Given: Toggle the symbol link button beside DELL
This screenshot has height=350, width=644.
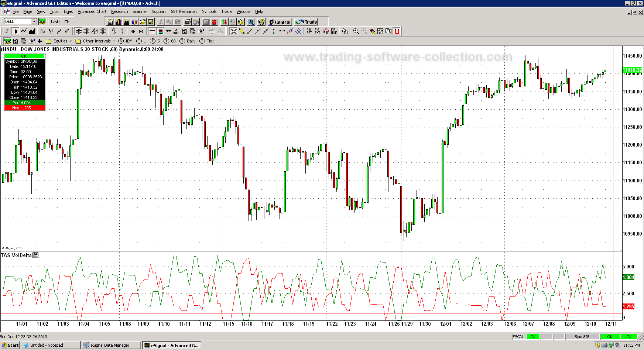Looking at the screenshot, I should tap(42, 22).
